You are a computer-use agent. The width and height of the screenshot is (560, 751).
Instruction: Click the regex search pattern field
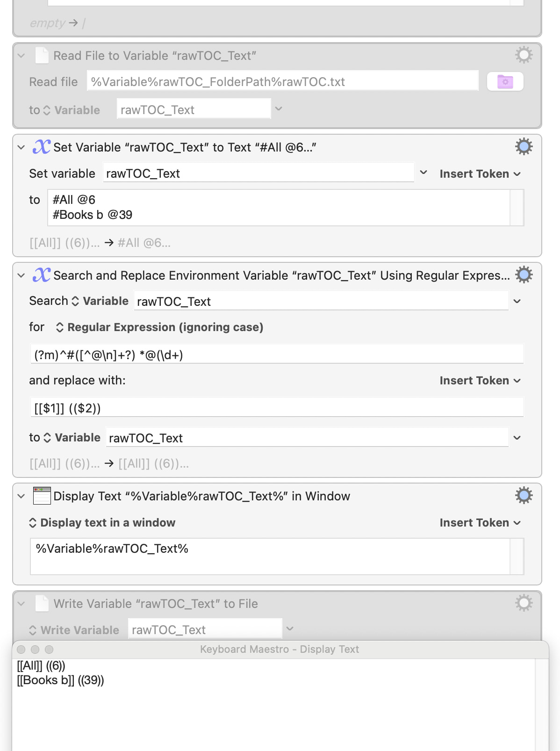click(277, 355)
